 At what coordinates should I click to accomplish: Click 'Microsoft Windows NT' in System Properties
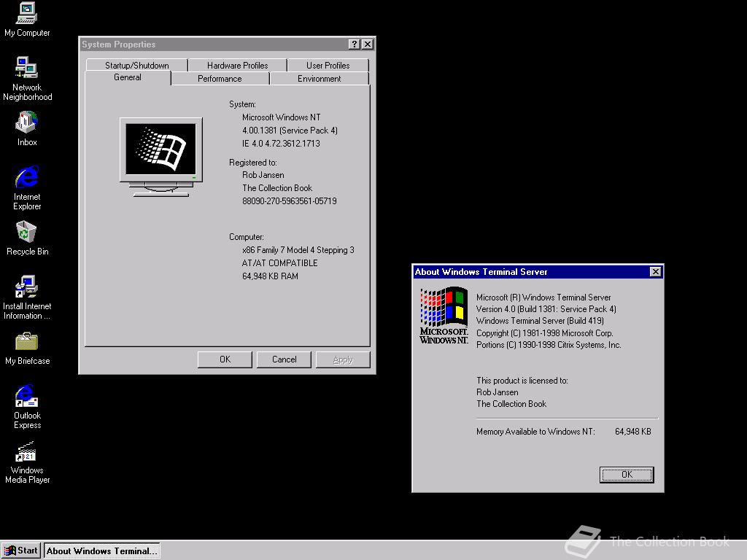point(281,117)
